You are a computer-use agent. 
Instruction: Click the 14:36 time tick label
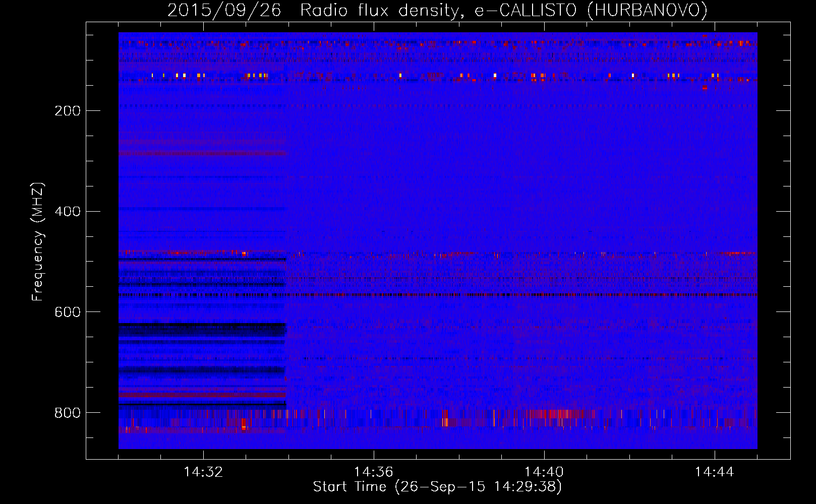pyautogui.click(x=373, y=472)
